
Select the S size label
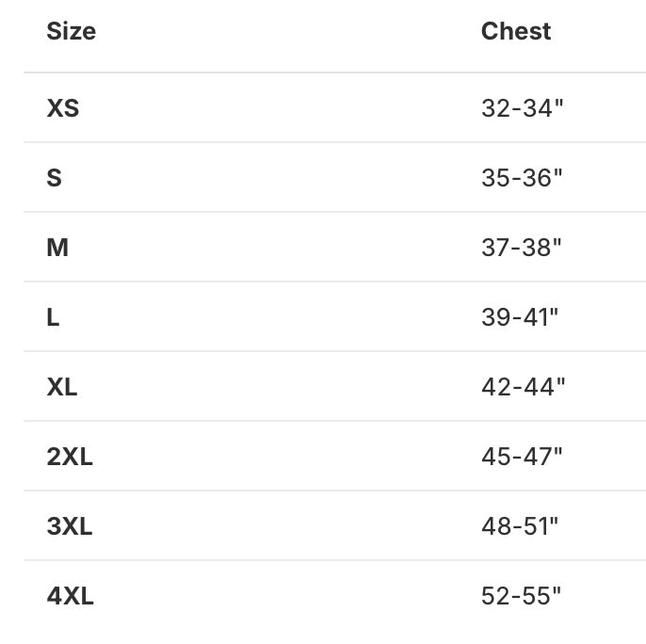[x=55, y=178]
